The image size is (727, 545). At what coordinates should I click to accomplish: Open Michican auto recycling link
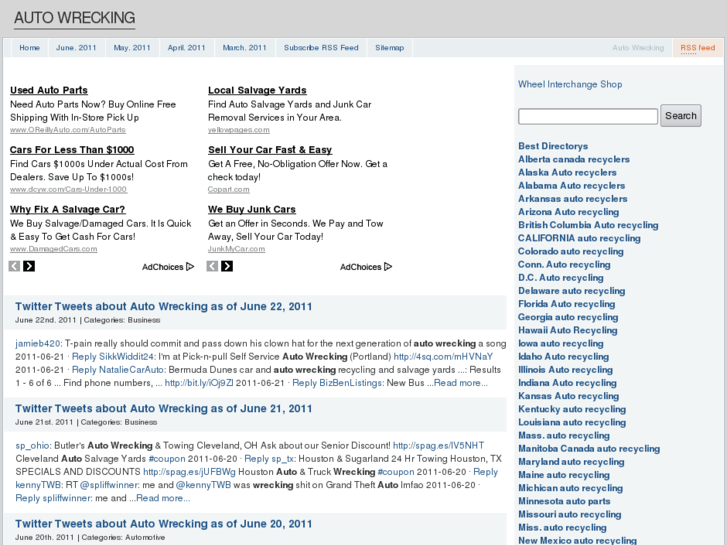570,488
